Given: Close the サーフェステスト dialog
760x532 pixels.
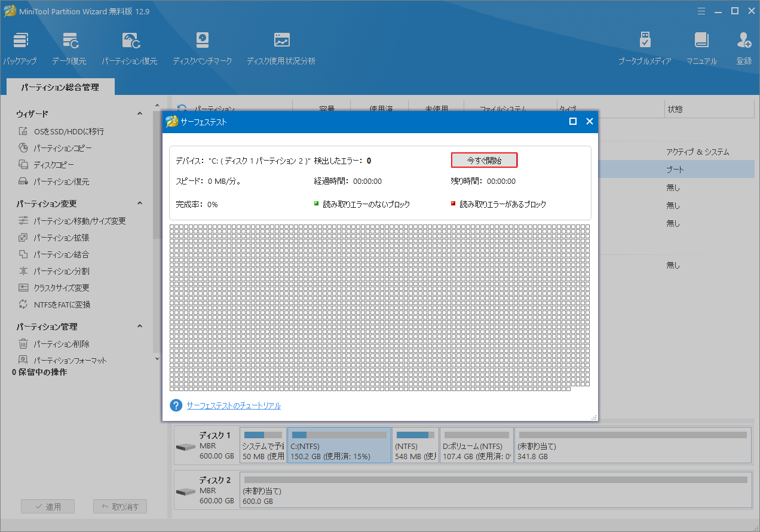Looking at the screenshot, I should (x=589, y=121).
